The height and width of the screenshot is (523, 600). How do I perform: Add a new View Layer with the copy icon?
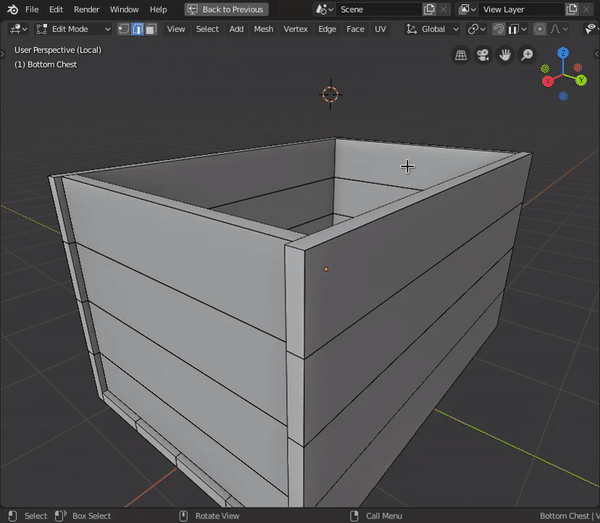571,10
